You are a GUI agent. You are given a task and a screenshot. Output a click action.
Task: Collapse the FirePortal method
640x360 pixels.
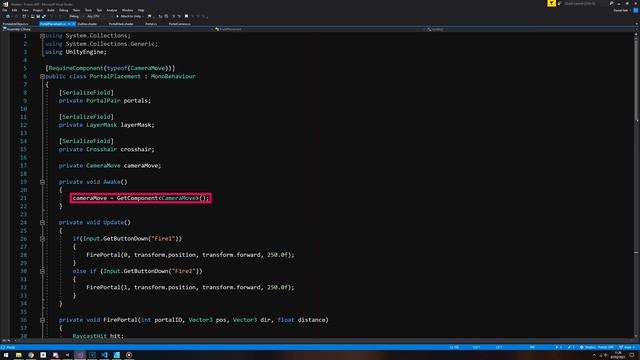[42, 320]
